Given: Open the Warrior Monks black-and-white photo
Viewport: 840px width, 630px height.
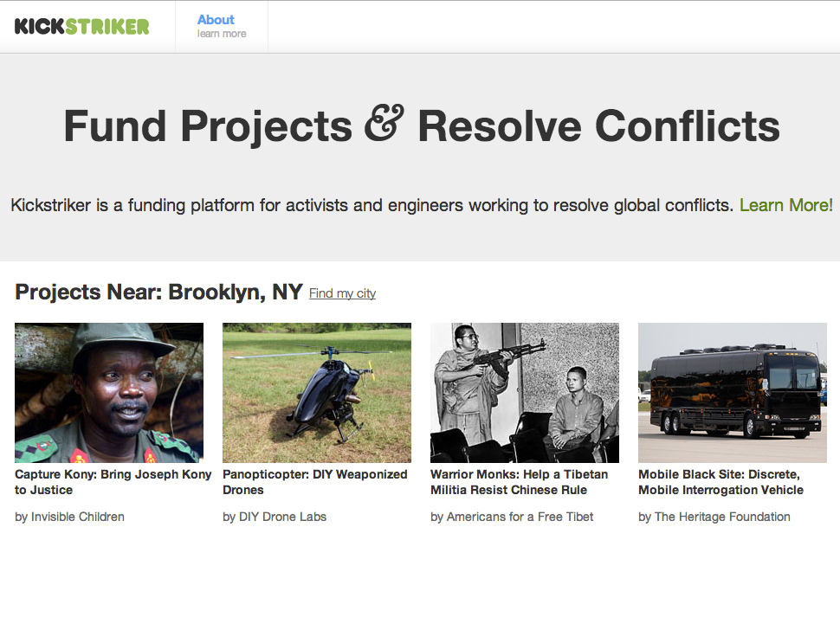Looking at the screenshot, I should point(525,393).
